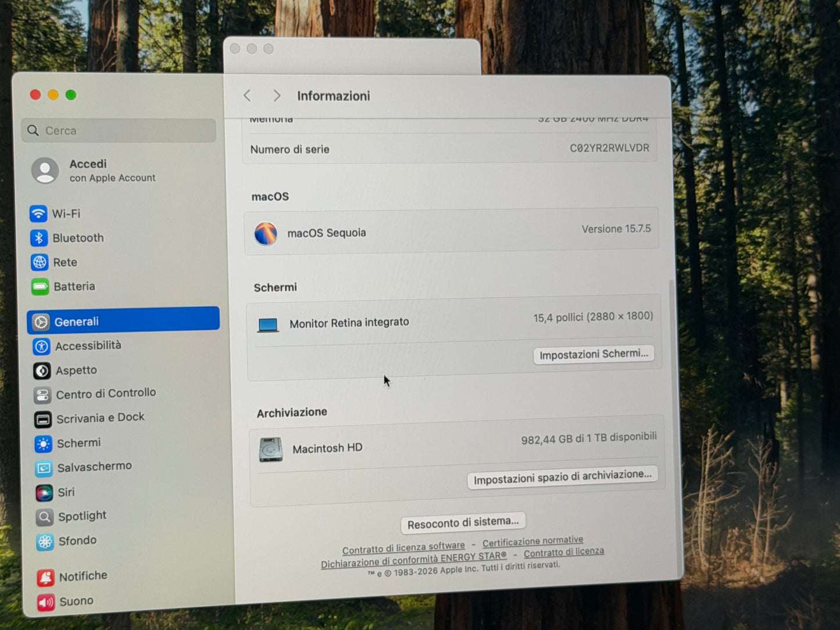
Task: Click the Cerca search field
Action: [x=119, y=131]
